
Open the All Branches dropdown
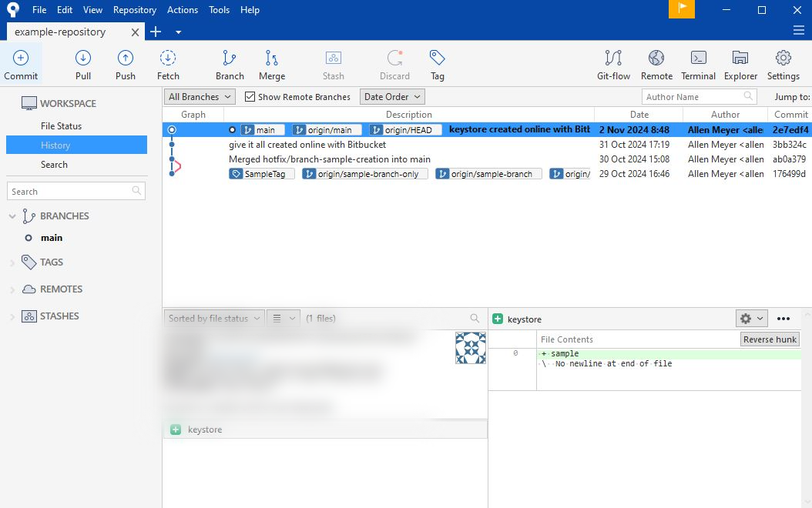tap(200, 97)
